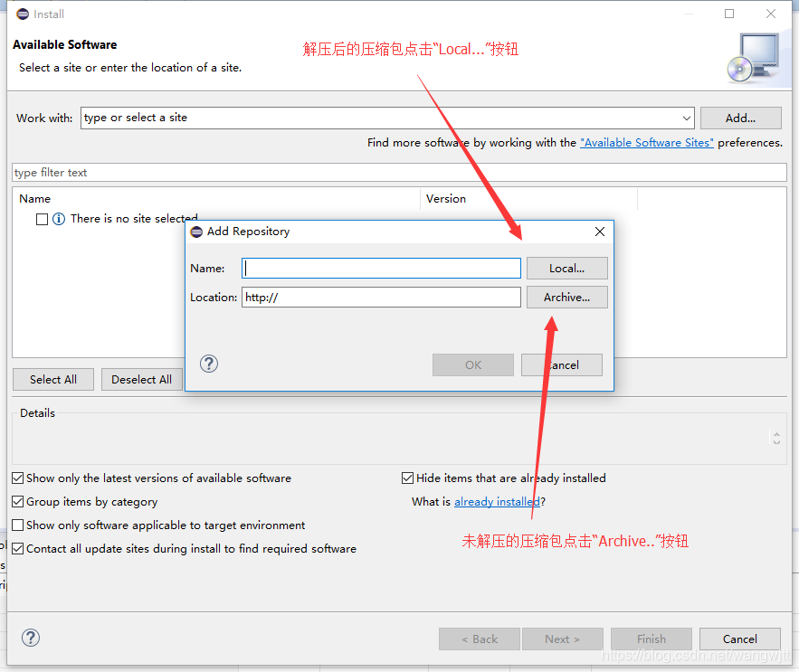Toggle 'Group items by category' checkbox

pos(18,502)
